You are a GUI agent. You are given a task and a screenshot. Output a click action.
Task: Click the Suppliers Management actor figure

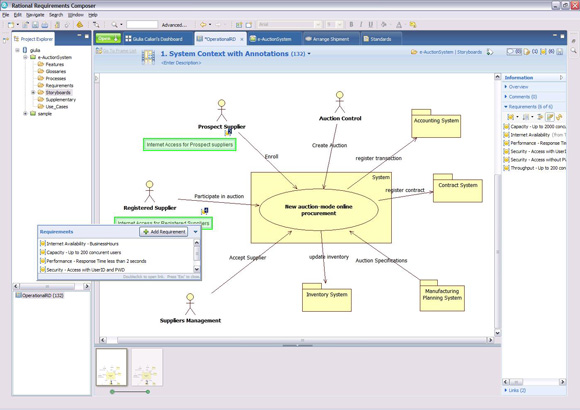pos(190,304)
